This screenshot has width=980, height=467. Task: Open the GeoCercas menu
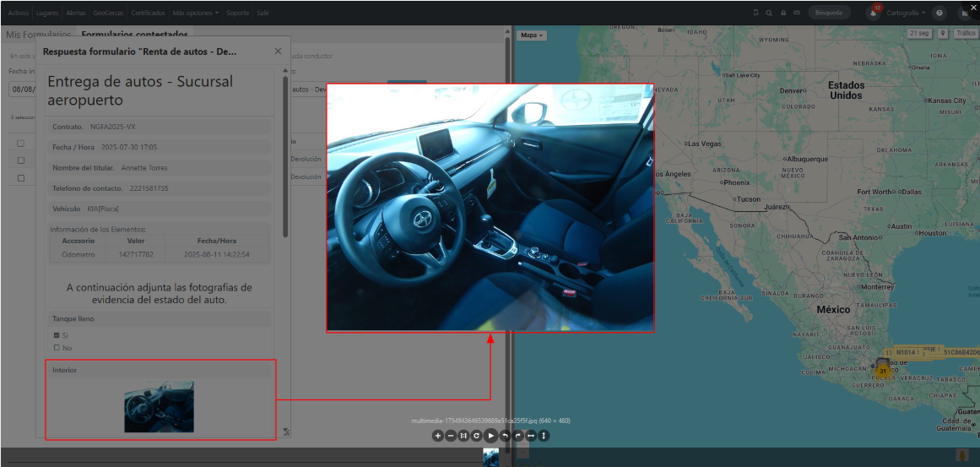(109, 13)
